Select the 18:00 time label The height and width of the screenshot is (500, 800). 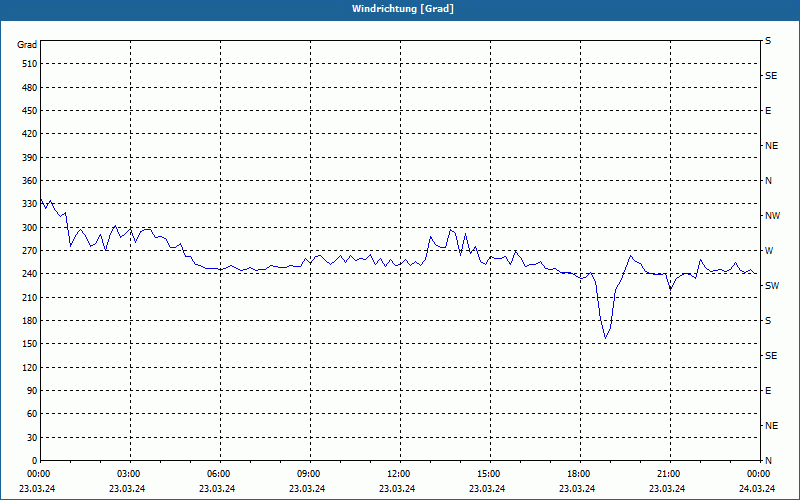pos(578,474)
